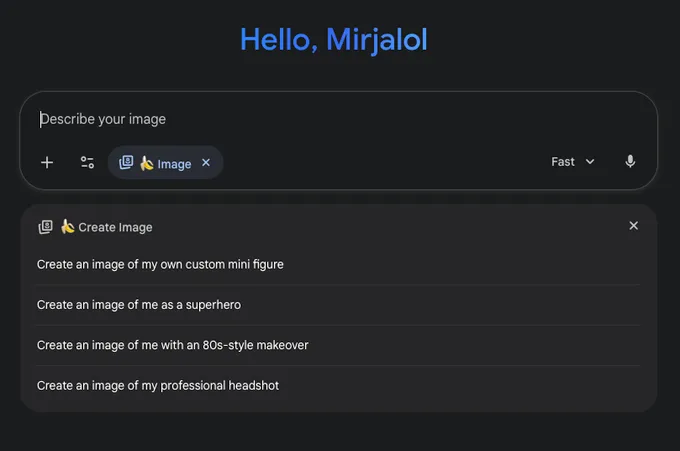The image size is (680, 451).
Task: Click the microphone icon for voice input
Action: [630, 162]
